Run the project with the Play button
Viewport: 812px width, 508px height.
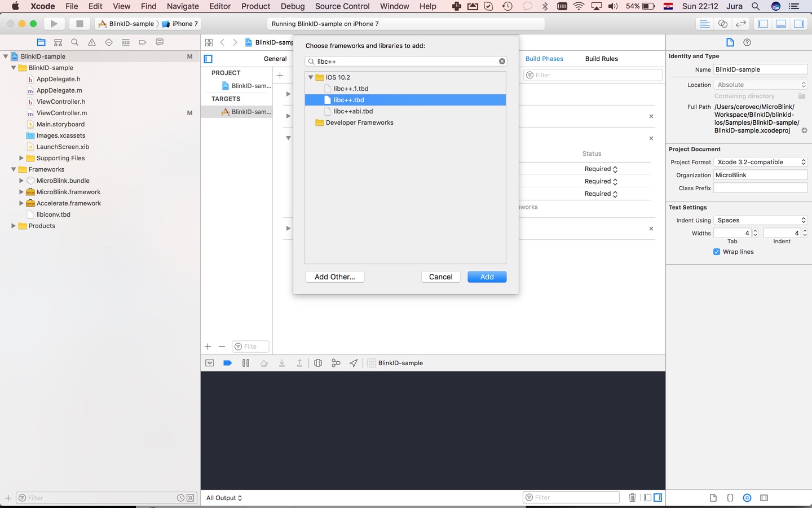pyautogui.click(x=54, y=24)
